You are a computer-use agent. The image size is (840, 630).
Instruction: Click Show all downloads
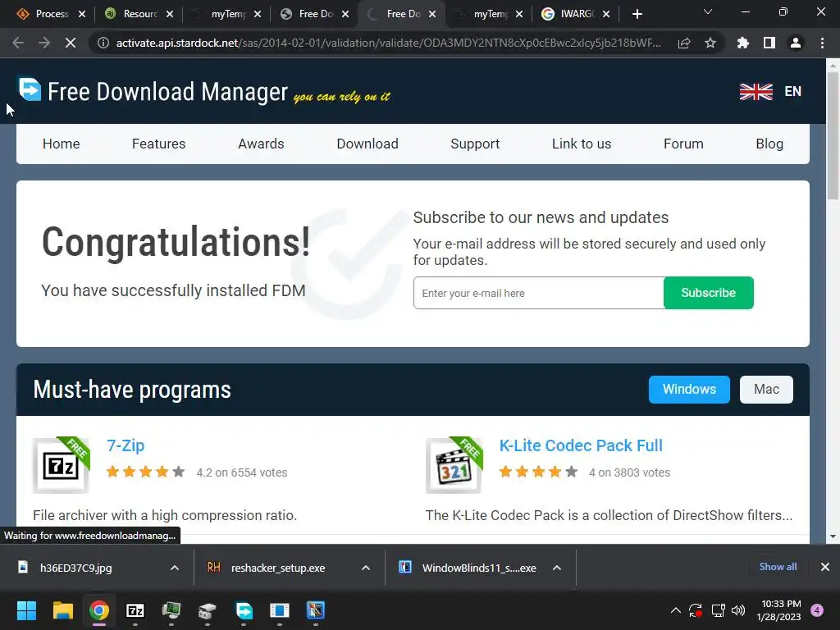(x=778, y=567)
